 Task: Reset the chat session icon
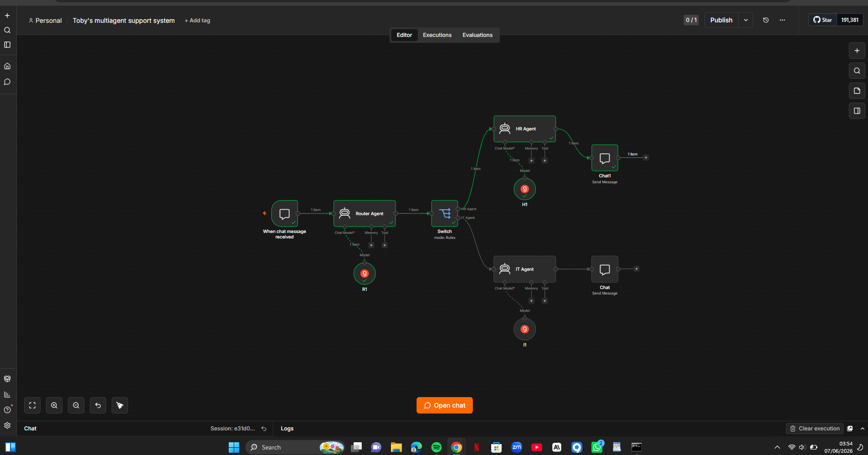[x=264, y=429]
